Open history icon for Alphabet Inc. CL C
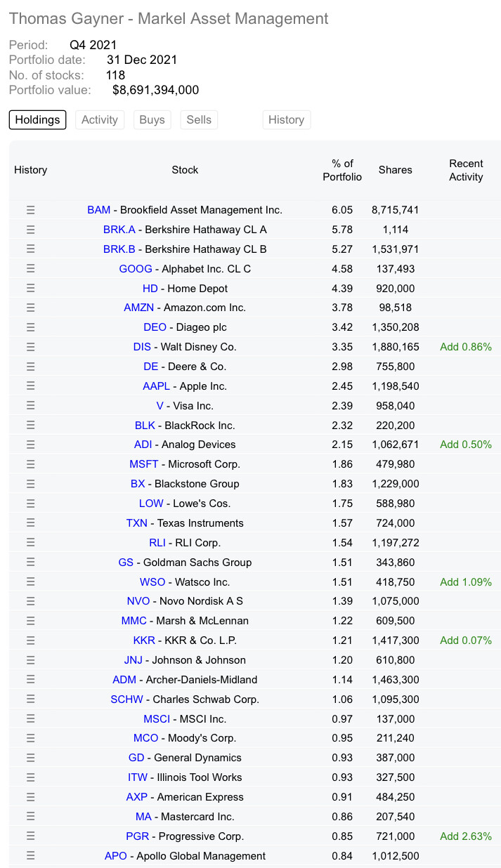Viewport: 501px width, 868px height. pos(30,269)
